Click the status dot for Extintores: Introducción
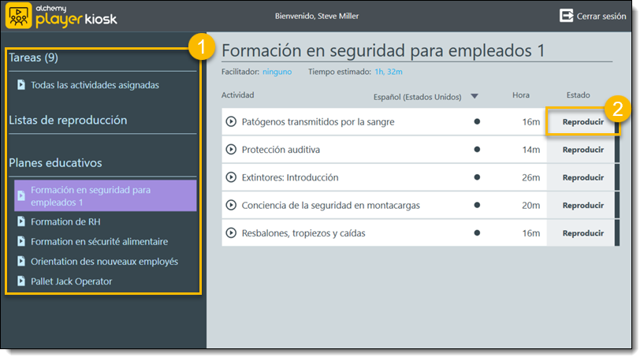The height and width of the screenshot is (361, 644). click(477, 177)
